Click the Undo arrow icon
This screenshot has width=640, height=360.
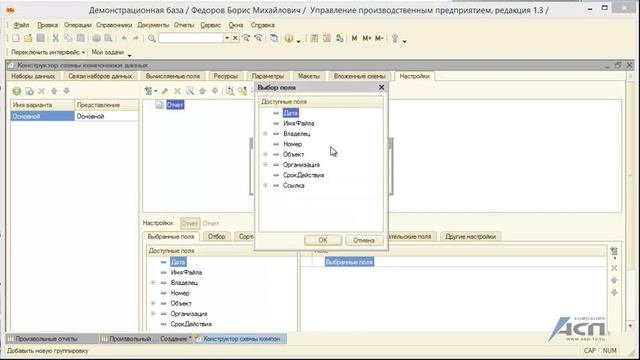point(124,38)
